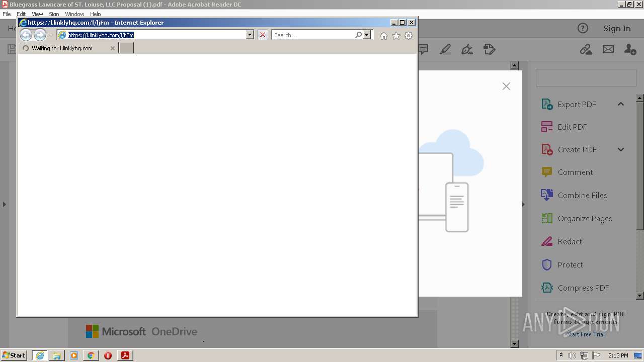
Task: Expand the IE address bar dropdown
Action: tap(250, 35)
